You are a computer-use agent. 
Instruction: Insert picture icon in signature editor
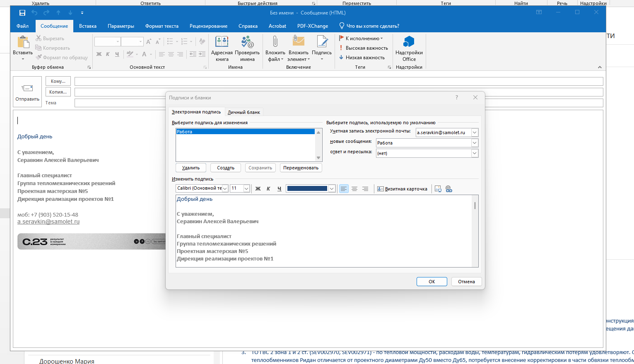point(438,189)
